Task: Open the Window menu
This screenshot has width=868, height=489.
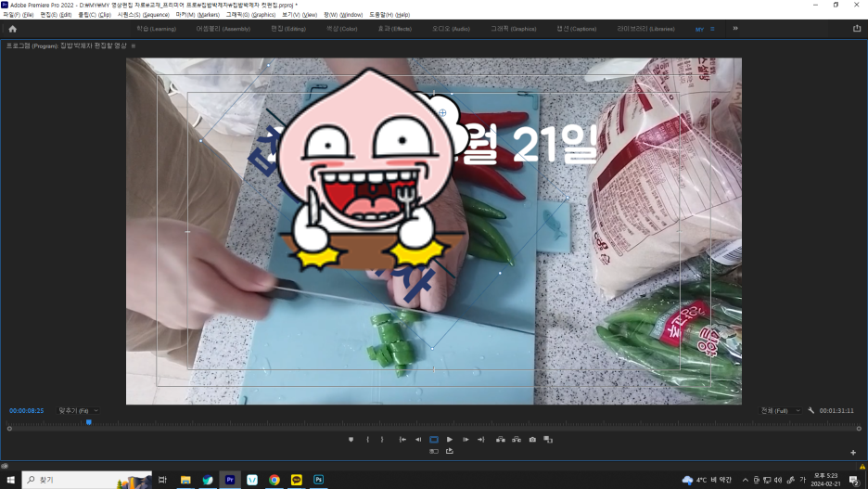Action: pos(343,15)
